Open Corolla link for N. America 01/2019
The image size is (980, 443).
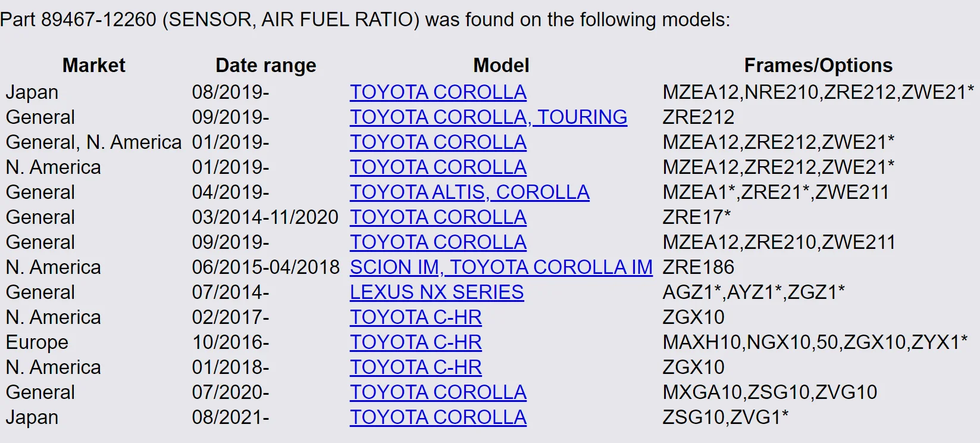[438, 167]
